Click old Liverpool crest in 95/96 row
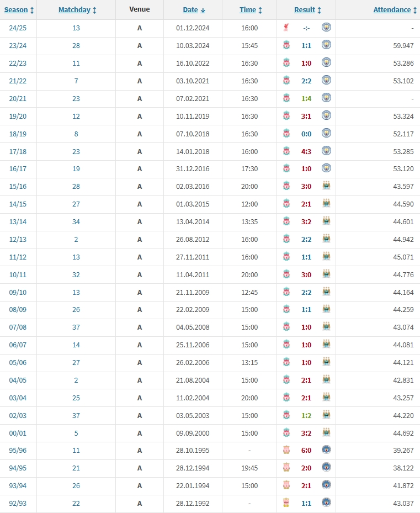 [x=286, y=450]
